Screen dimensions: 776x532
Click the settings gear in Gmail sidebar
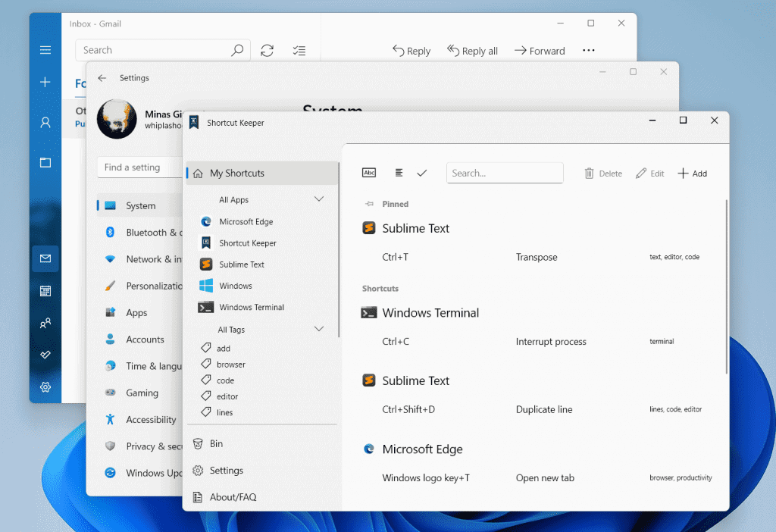[x=45, y=387]
